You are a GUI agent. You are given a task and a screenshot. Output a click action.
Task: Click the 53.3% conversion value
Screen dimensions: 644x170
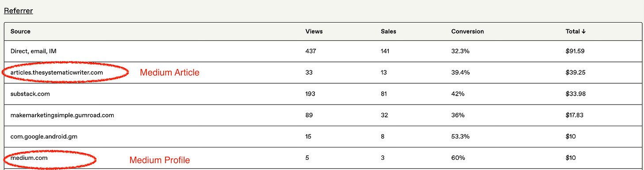click(460, 136)
